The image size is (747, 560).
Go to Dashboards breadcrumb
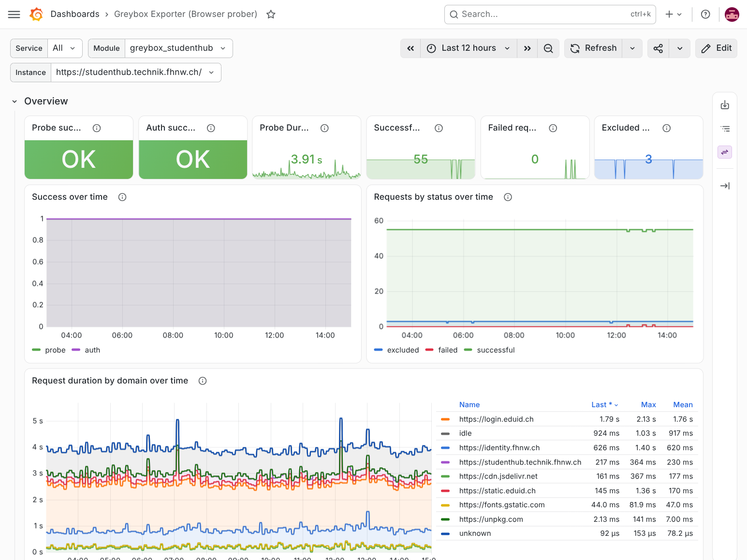click(75, 15)
